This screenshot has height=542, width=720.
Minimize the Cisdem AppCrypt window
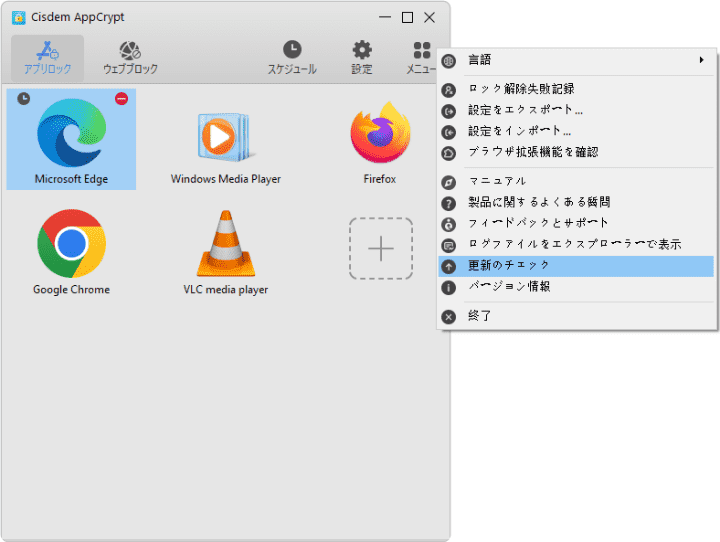[x=385, y=17]
